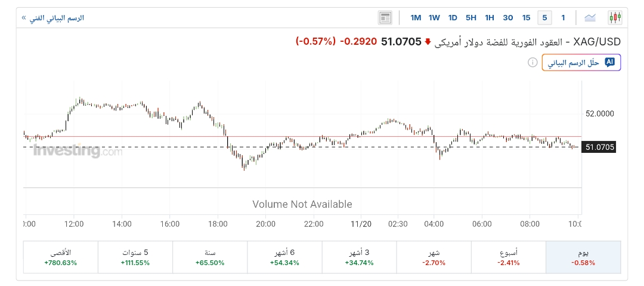
Task: Click the AI badge on analysis button
Action: (x=609, y=62)
